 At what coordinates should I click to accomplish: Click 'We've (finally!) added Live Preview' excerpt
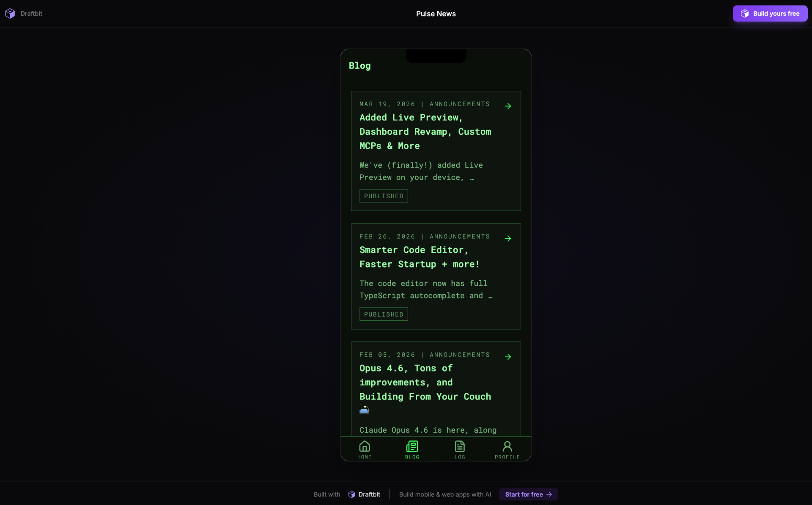421,171
